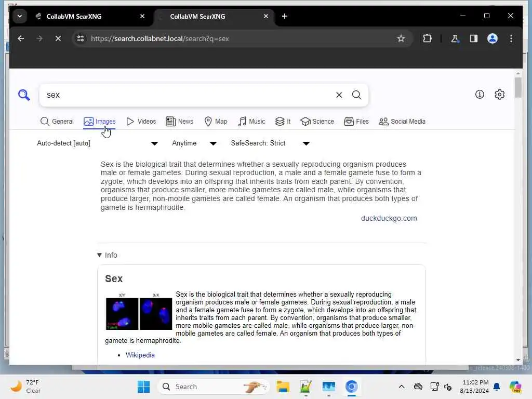The width and height of the screenshot is (532, 399).
Task: Select the Files search category
Action: point(356,122)
